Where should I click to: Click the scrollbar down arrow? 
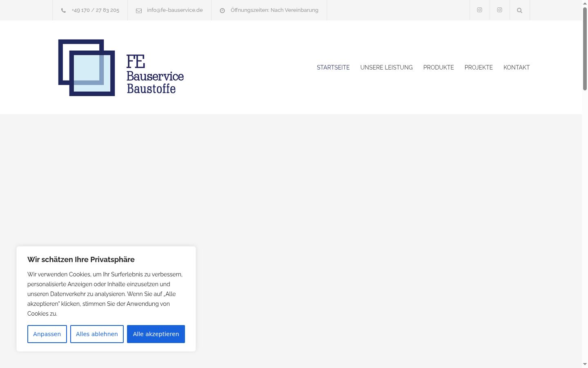click(x=585, y=364)
